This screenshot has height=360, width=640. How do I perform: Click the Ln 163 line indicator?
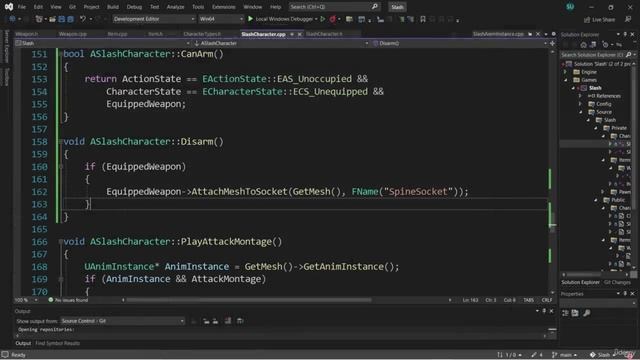[x=470, y=300]
